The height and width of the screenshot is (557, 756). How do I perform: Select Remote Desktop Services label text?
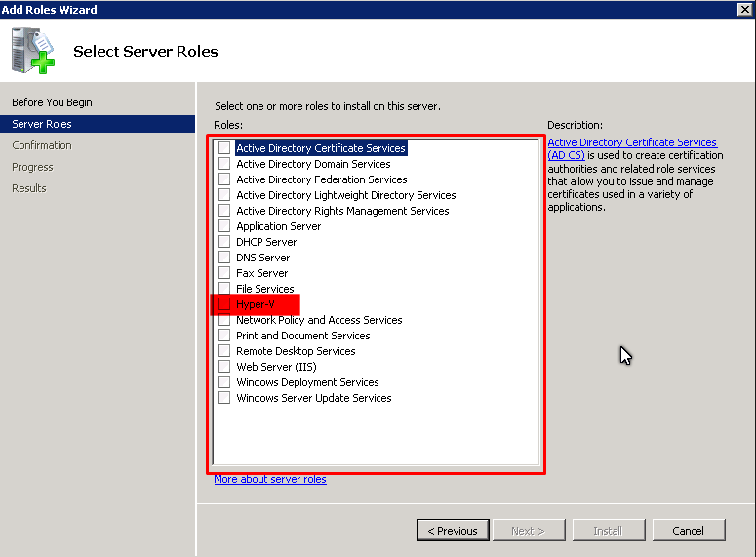pos(296,351)
